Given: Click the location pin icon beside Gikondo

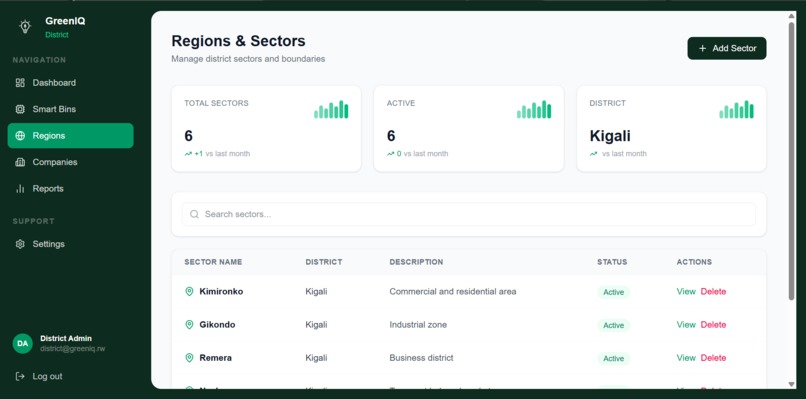Looking at the screenshot, I should point(189,324).
